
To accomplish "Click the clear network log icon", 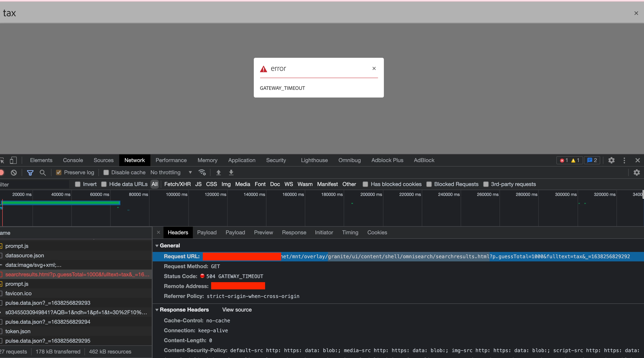I will (x=14, y=172).
